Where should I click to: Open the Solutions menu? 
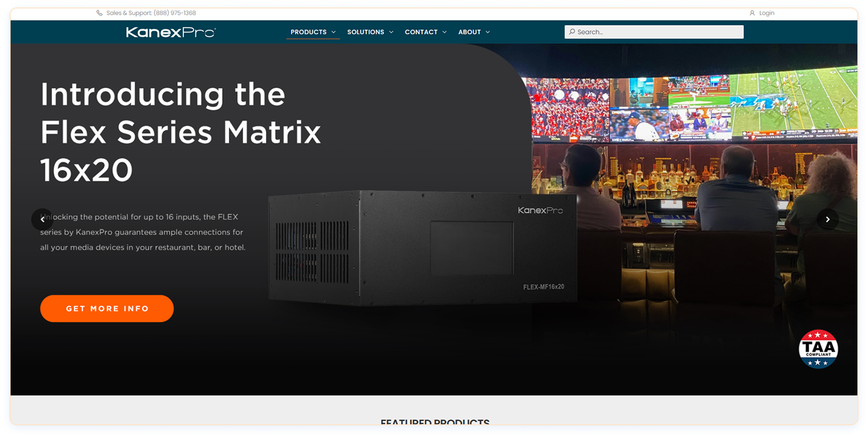click(x=365, y=32)
